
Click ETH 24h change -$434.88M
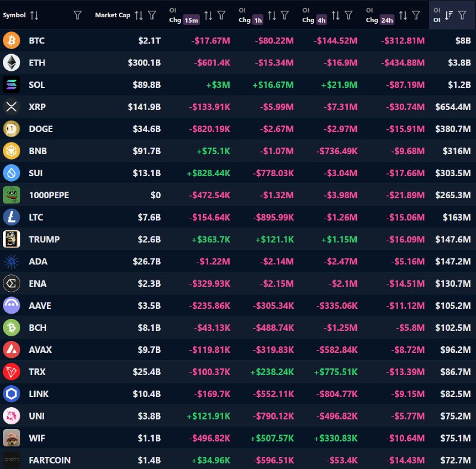(x=403, y=63)
